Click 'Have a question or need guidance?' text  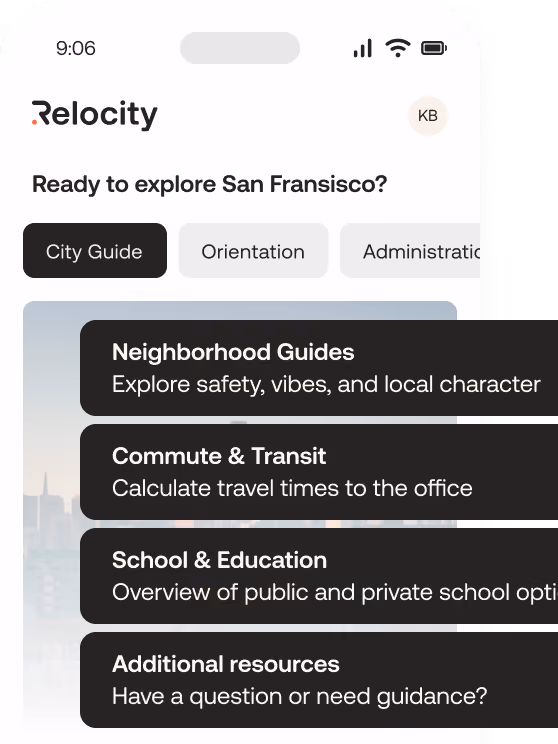pyautogui.click(x=299, y=697)
